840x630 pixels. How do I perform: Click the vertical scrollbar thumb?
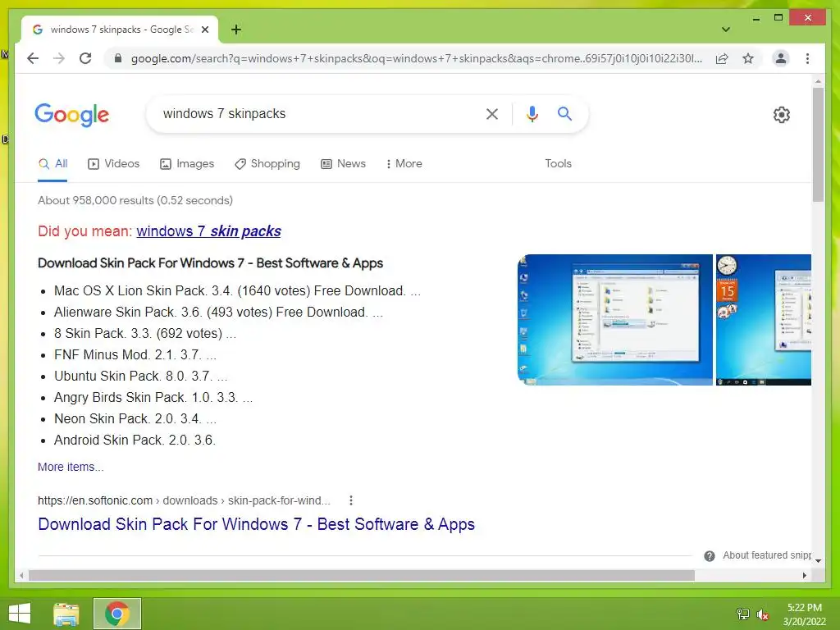(x=818, y=144)
